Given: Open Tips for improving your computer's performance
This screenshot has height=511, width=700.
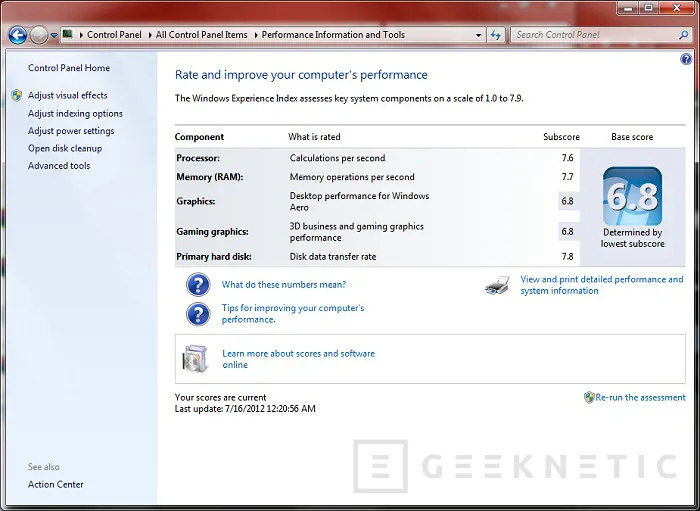Looking at the screenshot, I should (x=293, y=314).
